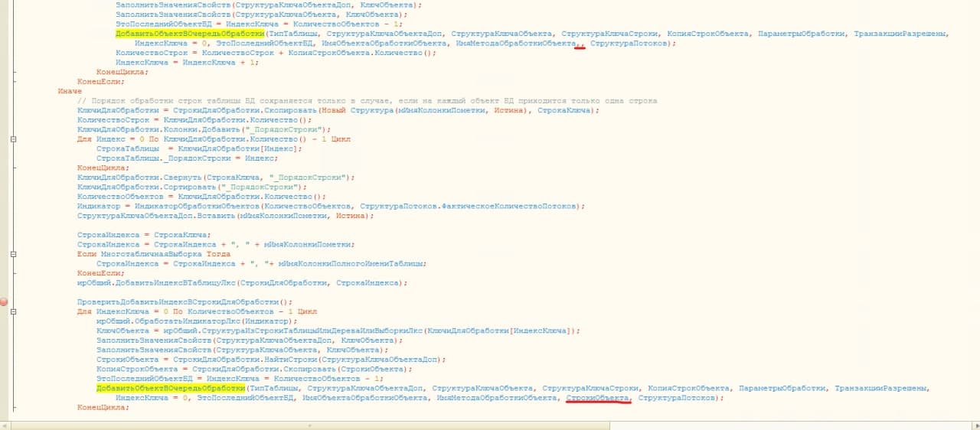This screenshot has width=980, height=430.
Task: Click the ОбработатьИндикаторЛкс method call
Action: (x=176, y=321)
